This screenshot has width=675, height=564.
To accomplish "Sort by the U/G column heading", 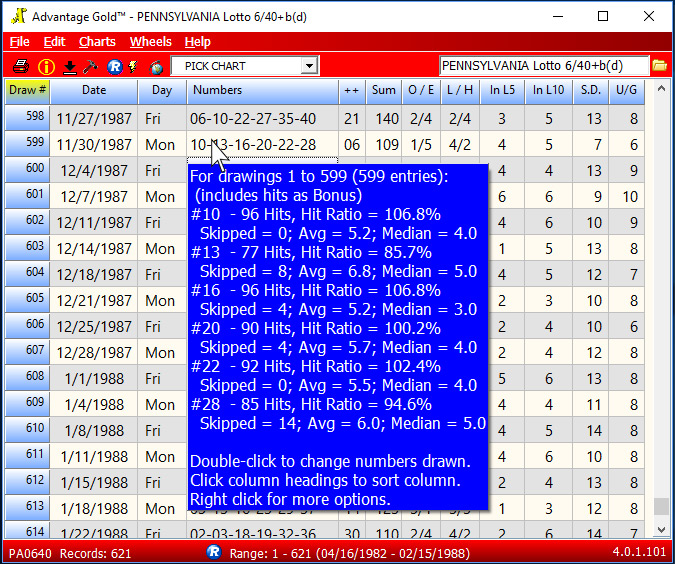I will click(626, 91).
